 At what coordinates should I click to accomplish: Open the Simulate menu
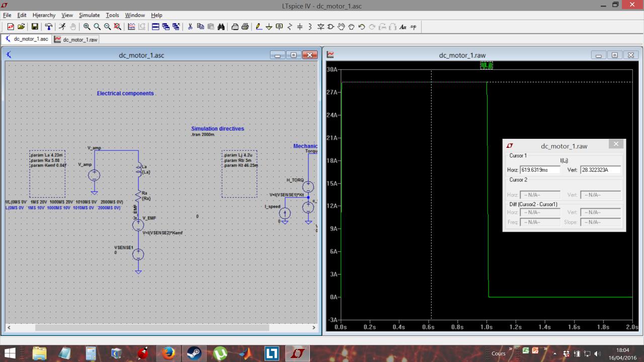point(90,15)
